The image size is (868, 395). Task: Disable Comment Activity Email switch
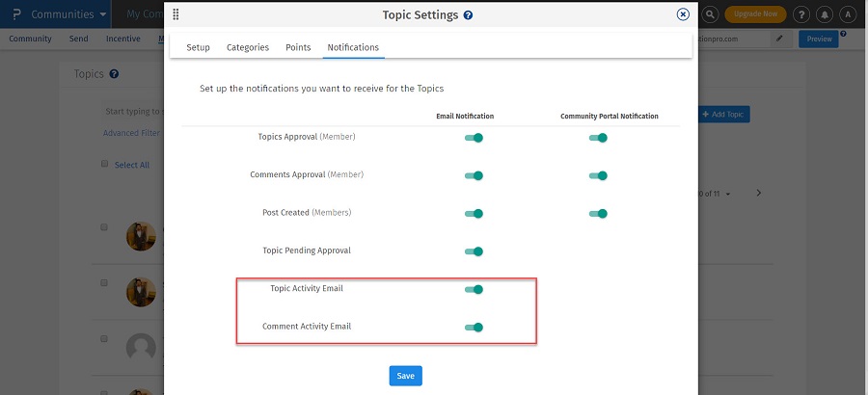point(474,327)
